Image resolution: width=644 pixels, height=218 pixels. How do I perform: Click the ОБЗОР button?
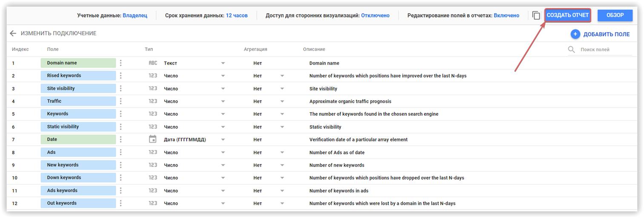click(x=615, y=15)
